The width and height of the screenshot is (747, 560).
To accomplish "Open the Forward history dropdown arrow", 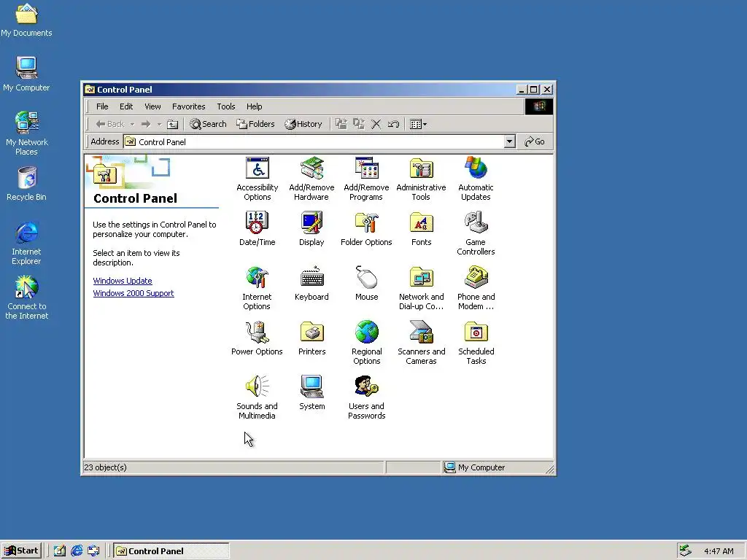I will 159,124.
